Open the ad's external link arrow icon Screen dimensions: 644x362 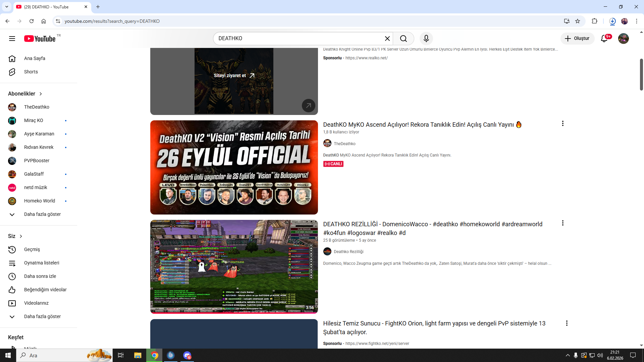pyautogui.click(x=309, y=106)
